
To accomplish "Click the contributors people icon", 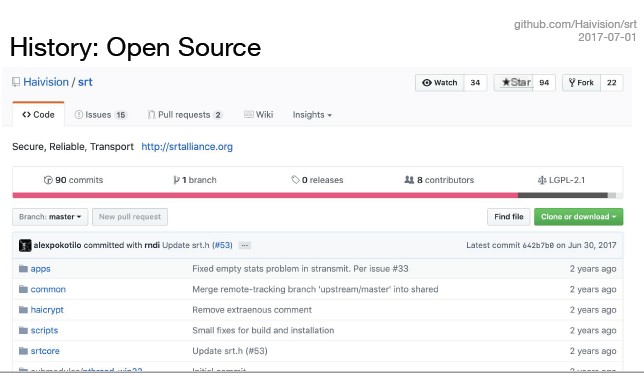I will tap(409, 180).
